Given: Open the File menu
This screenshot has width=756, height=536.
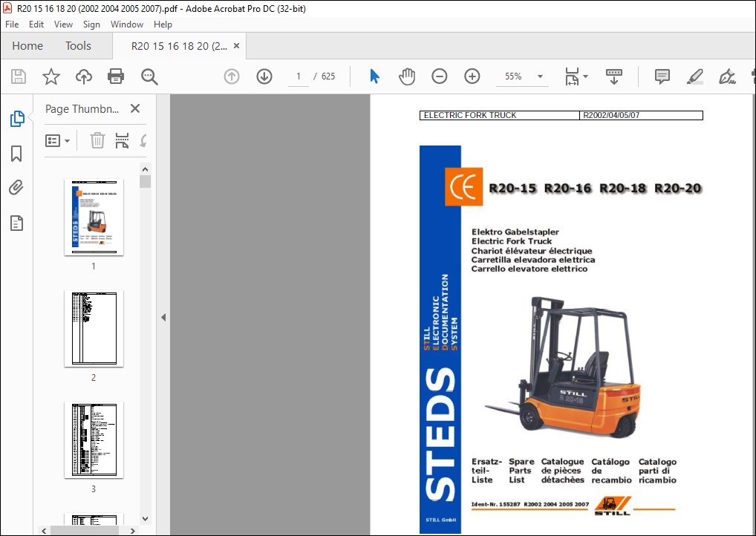Looking at the screenshot, I should click(x=12, y=24).
